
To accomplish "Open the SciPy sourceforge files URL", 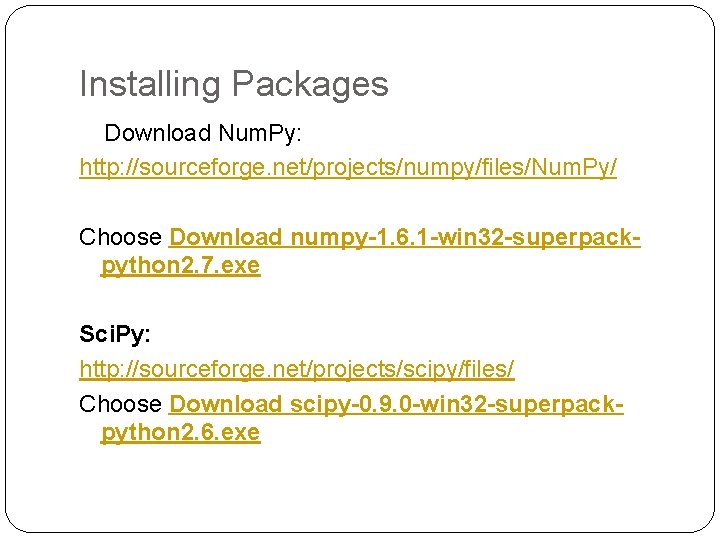I will [297, 369].
